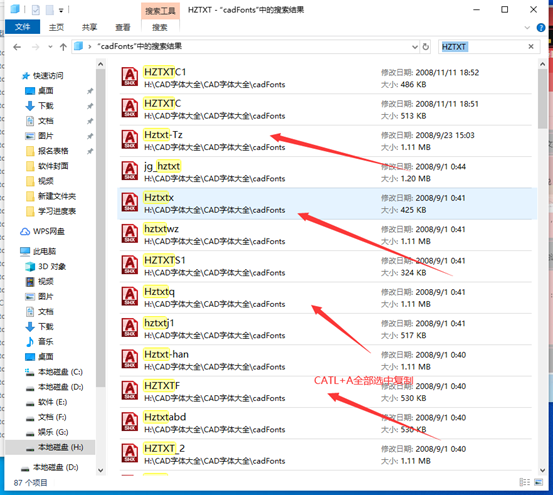Click the new folder icon in quick access toolbar
This screenshot has width=553, height=495.
tap(50, 10)
